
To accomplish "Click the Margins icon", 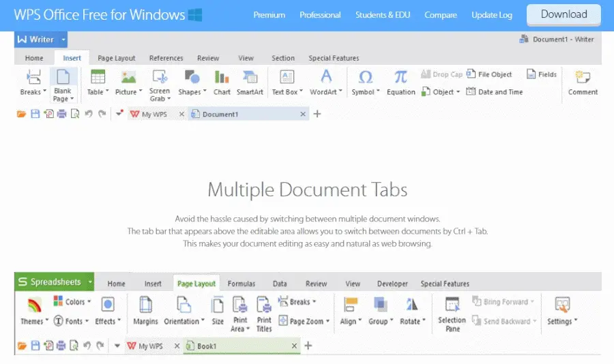I will pos(146,305).
